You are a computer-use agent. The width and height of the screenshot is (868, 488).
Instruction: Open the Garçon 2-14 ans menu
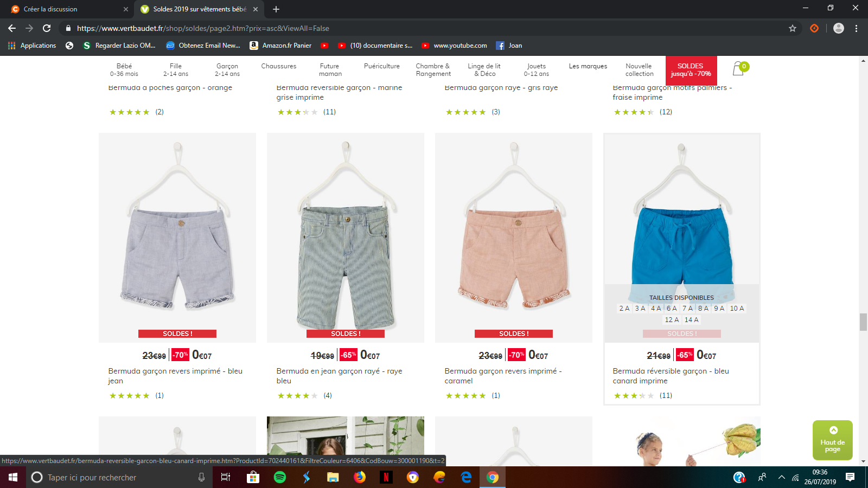tap(227, 70)
